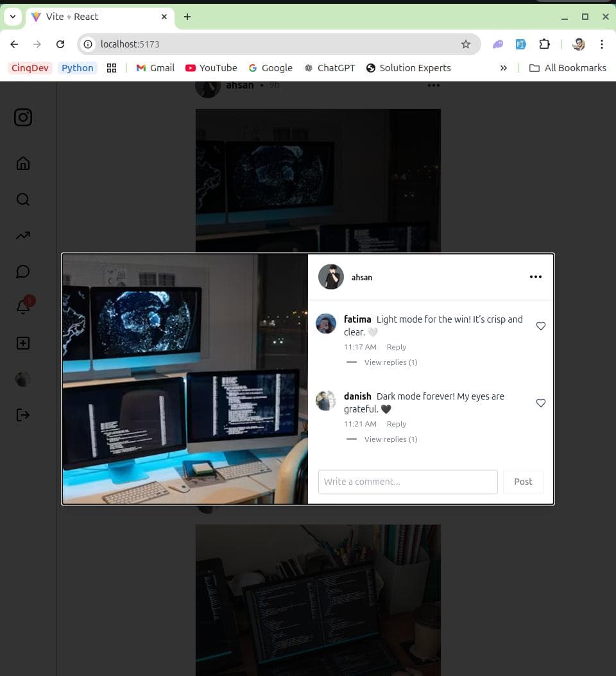Click ahsan's avatar in the dialog header
Screen dimensions: 616x676
pyautogui.click(x=331, y=277)
